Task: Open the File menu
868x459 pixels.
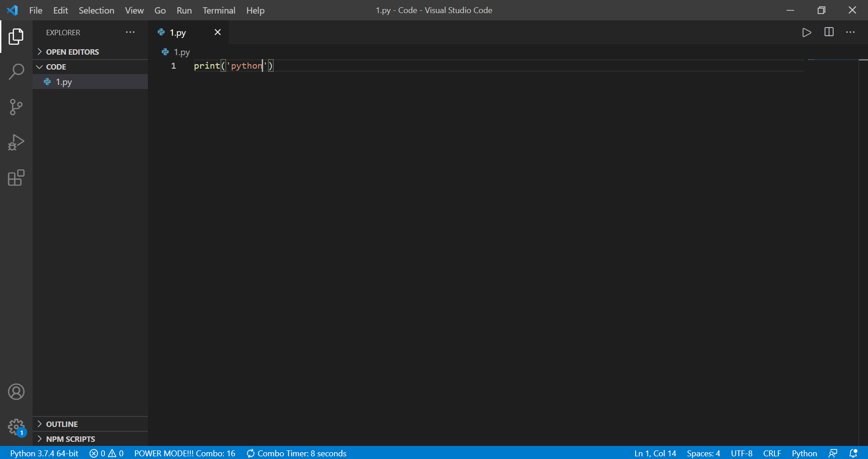Action: coord(36,10)
